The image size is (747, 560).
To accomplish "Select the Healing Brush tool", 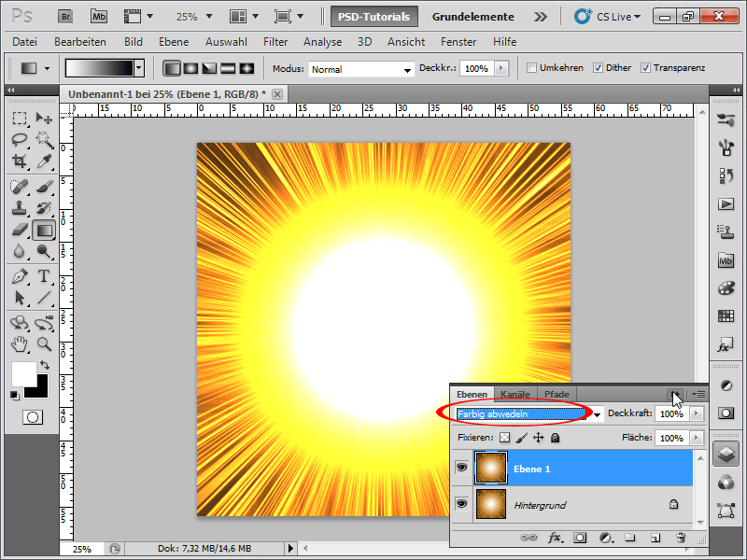I will [x=20, y=187].
